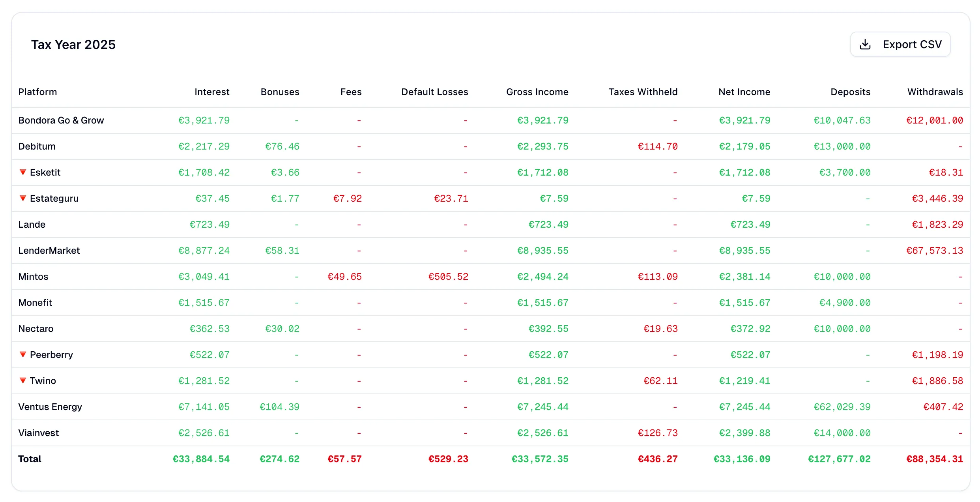Click the red warning triangle next to Twino
Screen dimensions: 980x502
(22, 381)
